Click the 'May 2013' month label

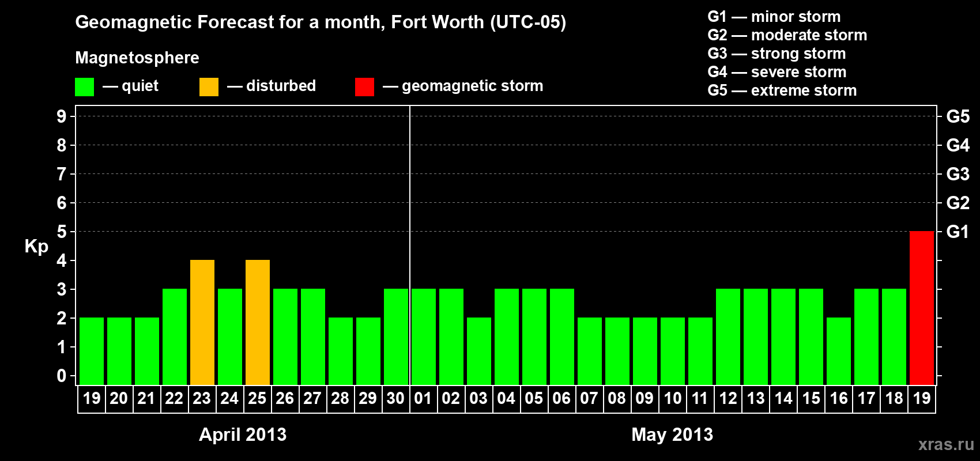(672, 434)
